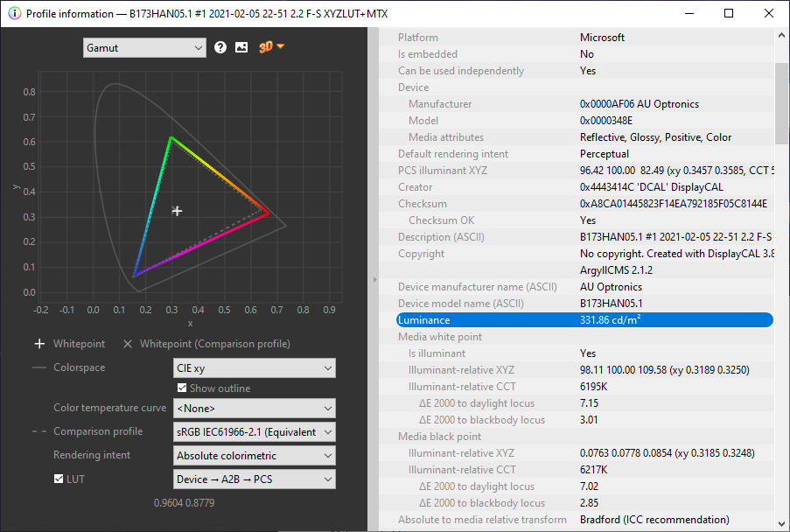This screenshot has height=532, width=790.
Task: Click the 6217K CCT value
Action: (593, 470)
